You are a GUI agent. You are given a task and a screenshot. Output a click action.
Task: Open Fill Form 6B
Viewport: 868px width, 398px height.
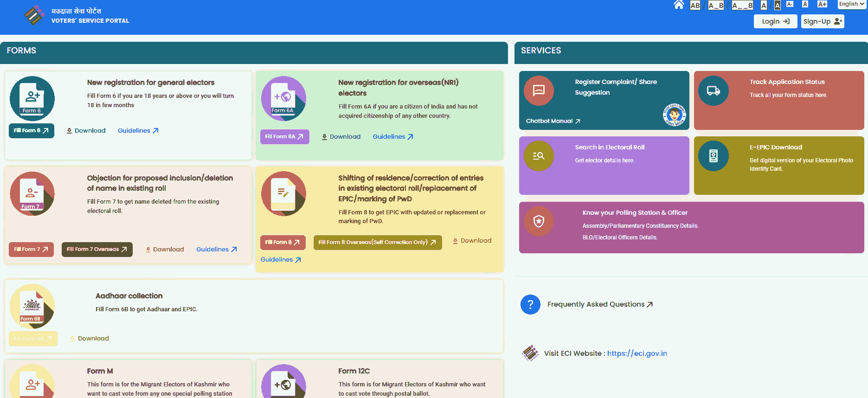click(x=33, y=339)
